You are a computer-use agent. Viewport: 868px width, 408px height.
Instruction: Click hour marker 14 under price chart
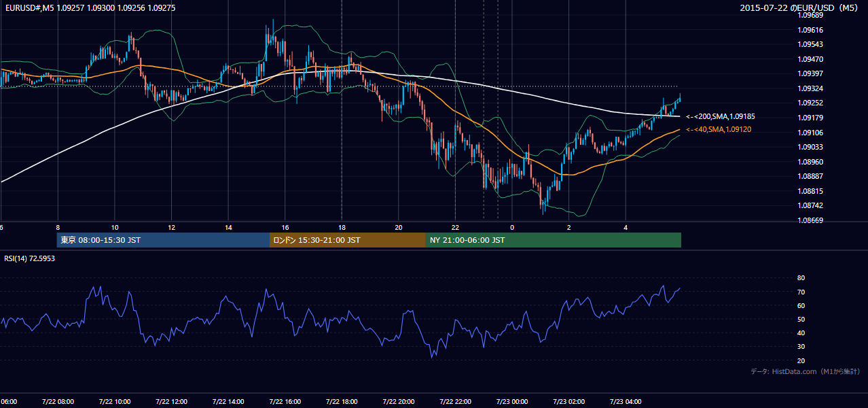228,228
